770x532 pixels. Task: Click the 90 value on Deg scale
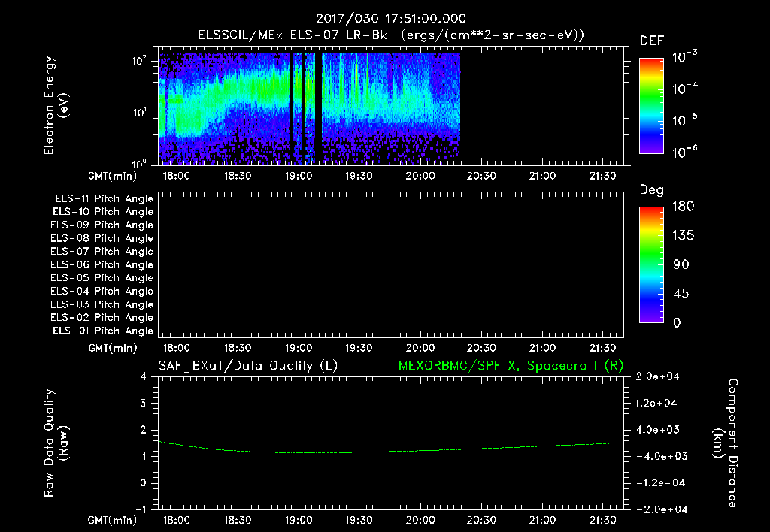(x=681, y=265)
